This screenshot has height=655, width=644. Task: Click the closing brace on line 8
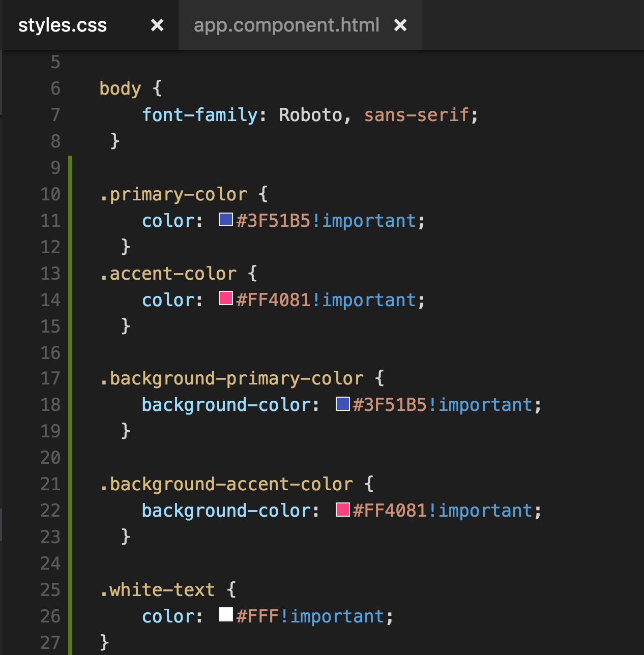click(115, 141)
